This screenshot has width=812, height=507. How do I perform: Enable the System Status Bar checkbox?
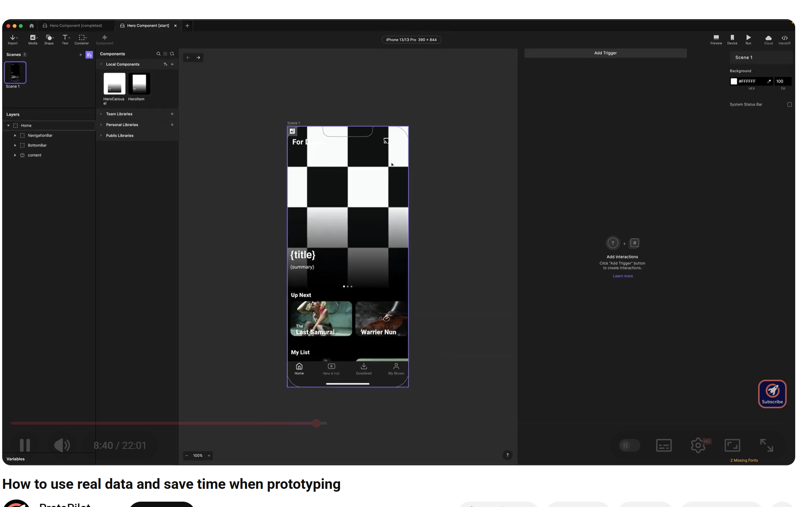790,104
